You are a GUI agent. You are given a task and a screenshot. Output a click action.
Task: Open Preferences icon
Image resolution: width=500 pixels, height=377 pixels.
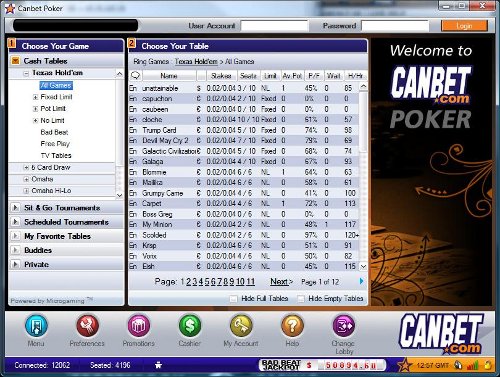tap(87, 326)
